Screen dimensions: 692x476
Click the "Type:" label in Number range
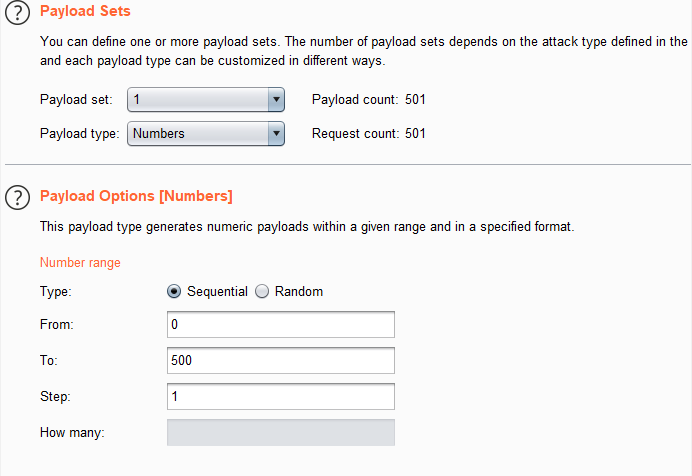coord(56,292)
